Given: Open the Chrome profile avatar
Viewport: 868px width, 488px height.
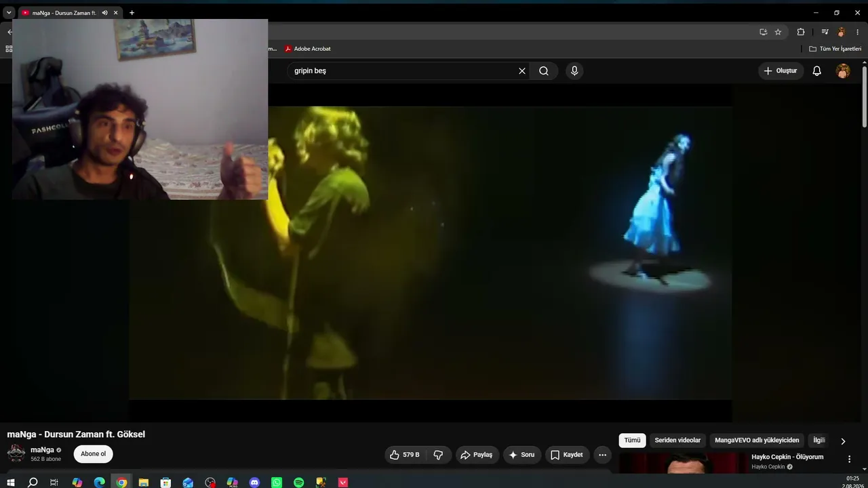Looking at the screenshot, I should [841, 32].
